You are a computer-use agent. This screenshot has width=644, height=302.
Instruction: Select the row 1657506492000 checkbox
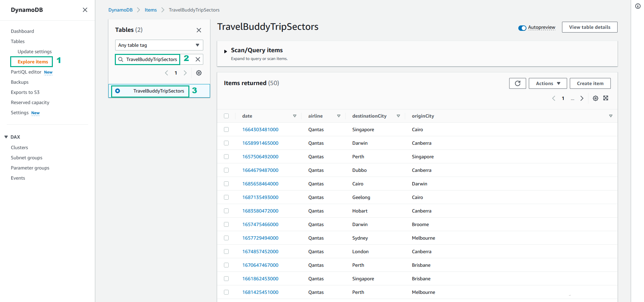click(x=226, y=157)
